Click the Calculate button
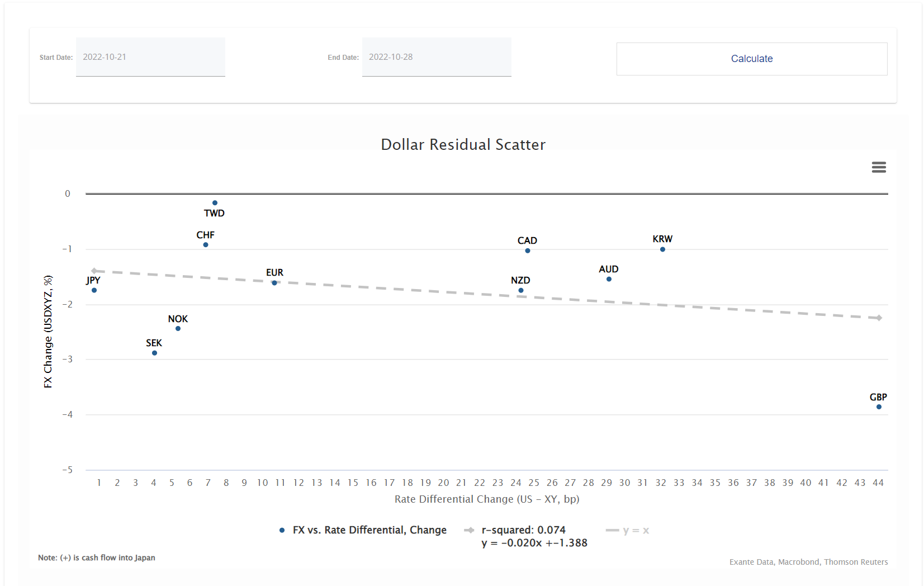The image size is (924, 586). coord(751,59)
